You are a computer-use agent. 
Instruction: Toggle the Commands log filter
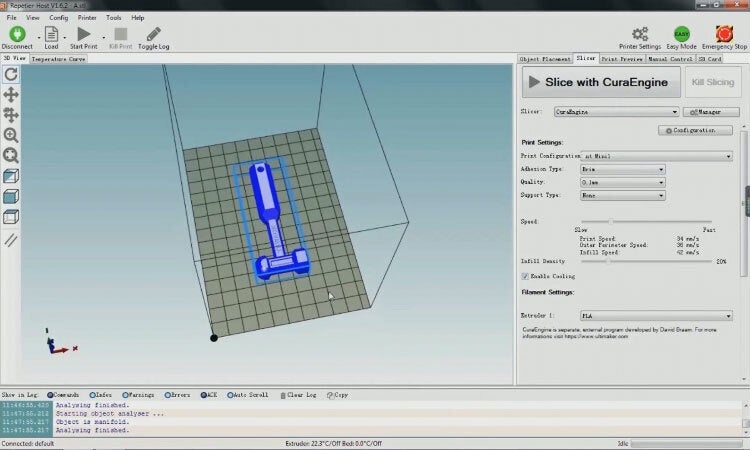(47, 395)
